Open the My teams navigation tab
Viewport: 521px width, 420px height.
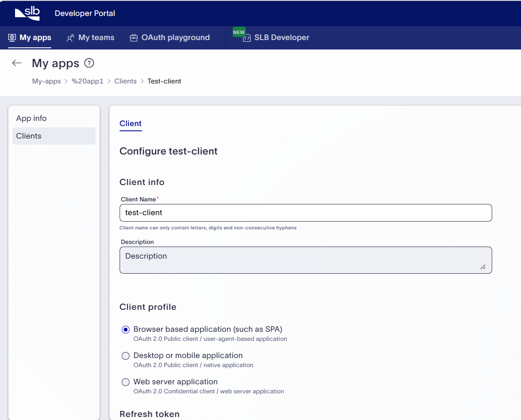coord(90,37)
